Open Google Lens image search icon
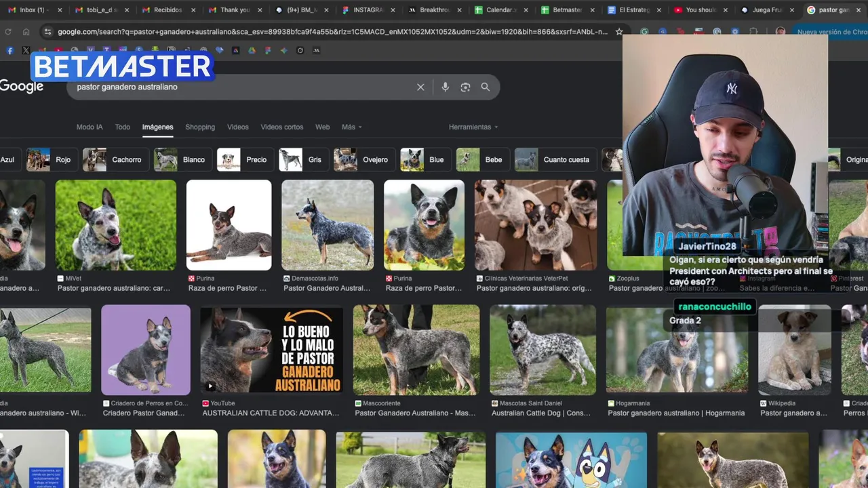Screen dimensions: 868x488 [465, 87]
